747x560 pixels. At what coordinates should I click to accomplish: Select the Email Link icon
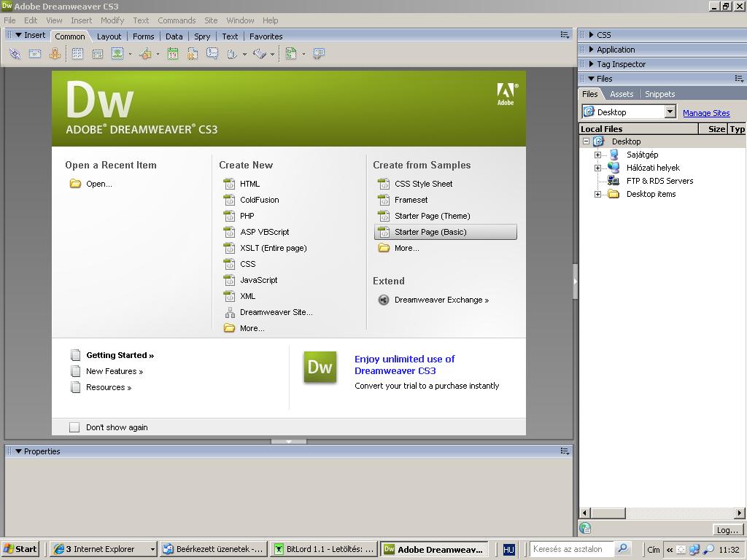click(34, 53)
